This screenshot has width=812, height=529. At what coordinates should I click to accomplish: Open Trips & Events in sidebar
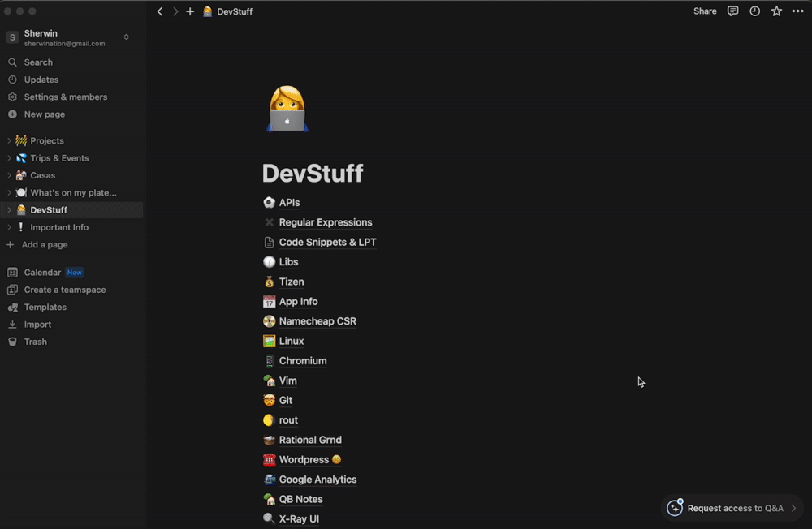59,158
